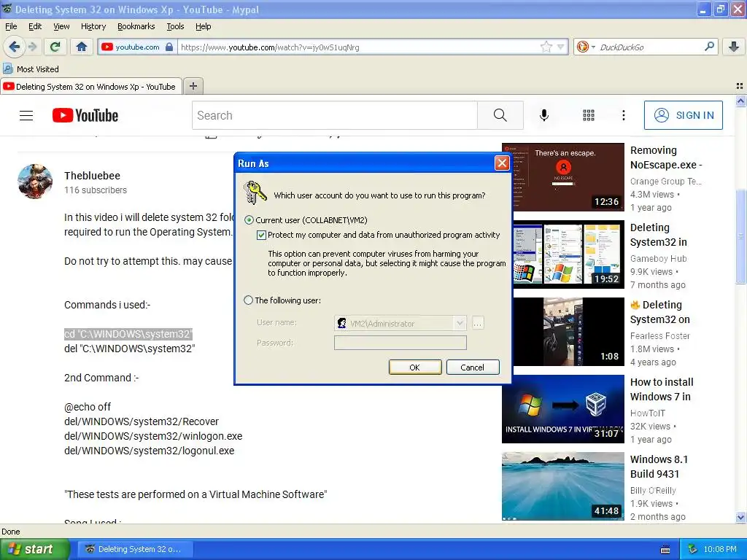Uncheck Protect my computer checkbox
Image resolution: width=747 pixels, height=560 pixels.
click(x=261, y=236)
